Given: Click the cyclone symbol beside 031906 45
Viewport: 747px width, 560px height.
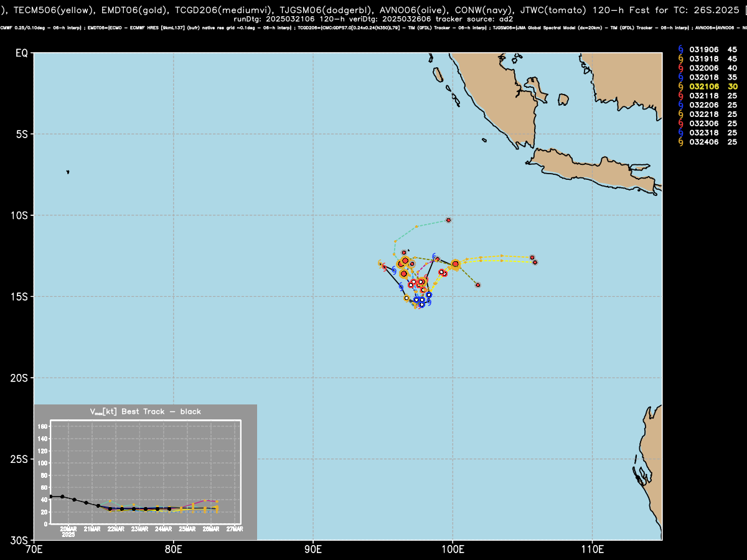Looking at the screenshot, I should tap(680, 49).
